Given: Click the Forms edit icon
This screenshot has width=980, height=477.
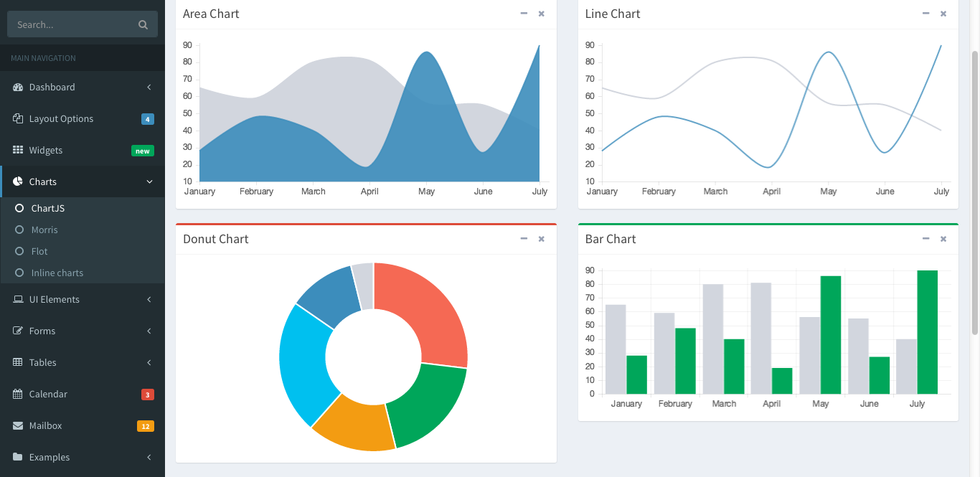Looking at the screenshot, I should pos(18,331).
